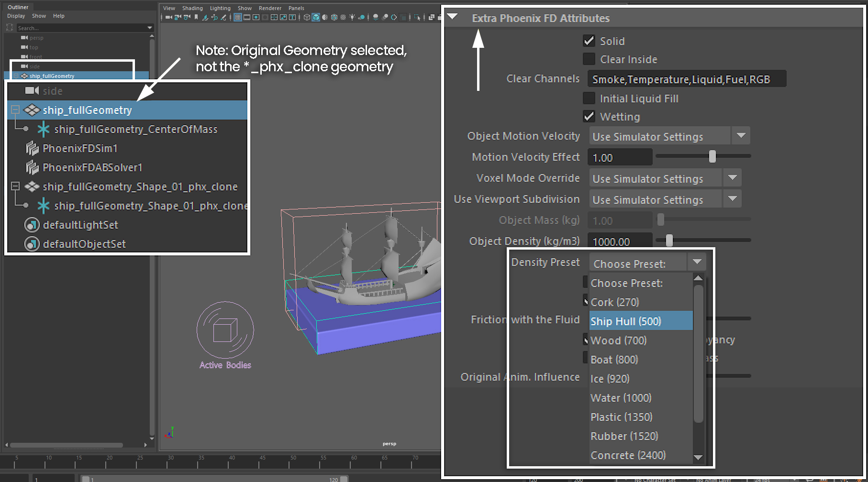Select the Ship Hull (500) preset
This screenshot has width=868, height=482.
pyautogui.click(x=641, y=321)
